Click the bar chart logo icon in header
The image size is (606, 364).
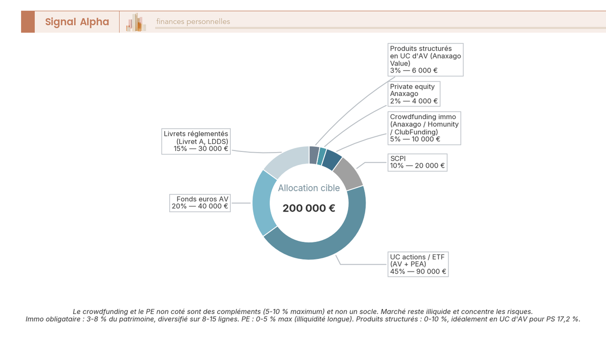pos(136,22)
